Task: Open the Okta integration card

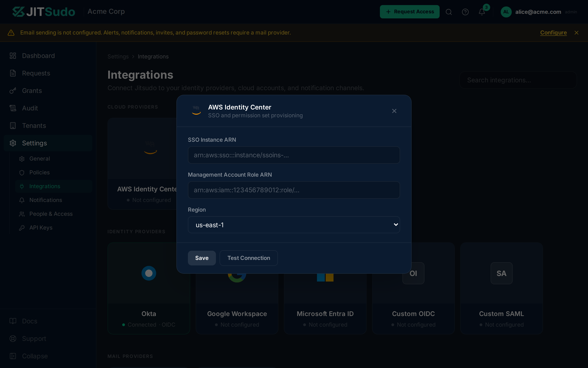Action: (149, 288)
